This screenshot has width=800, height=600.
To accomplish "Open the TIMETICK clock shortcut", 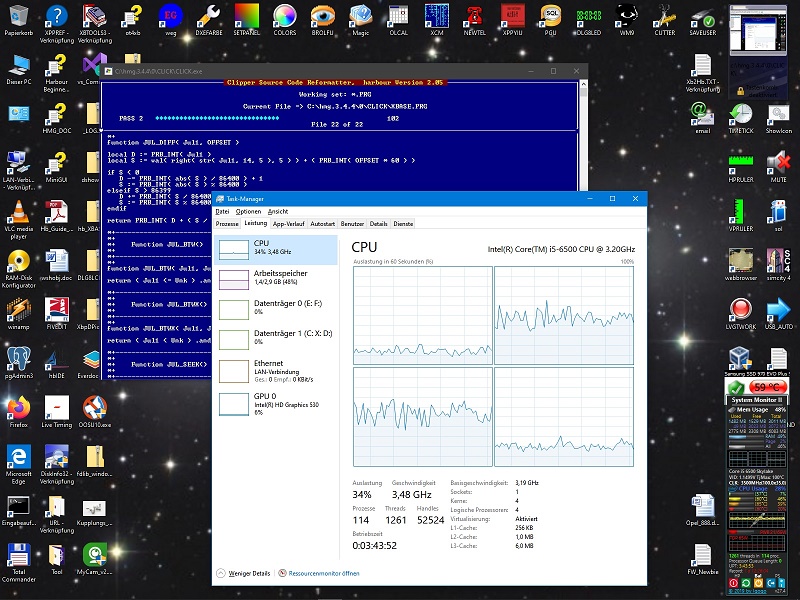I will [741, 118].
